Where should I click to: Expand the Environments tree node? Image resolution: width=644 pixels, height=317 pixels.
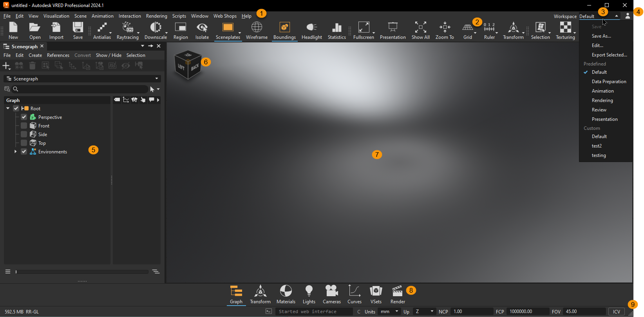pyautogui.click(x=15, y=151)
